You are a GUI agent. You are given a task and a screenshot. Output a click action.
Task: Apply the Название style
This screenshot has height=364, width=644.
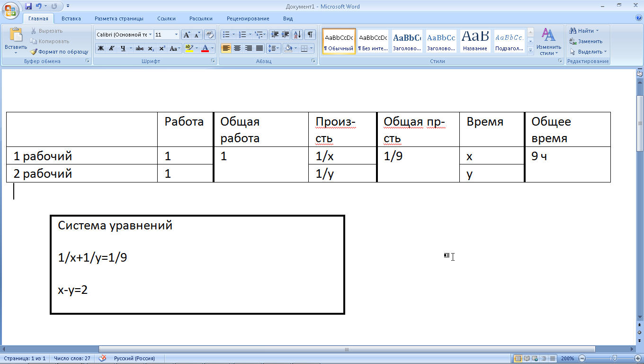point(475,41)
